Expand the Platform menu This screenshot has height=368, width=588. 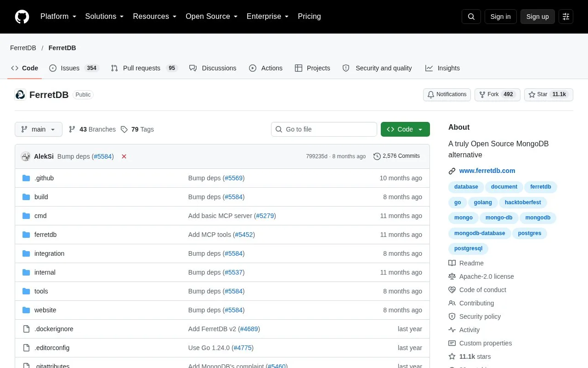(x=58, y=17)
